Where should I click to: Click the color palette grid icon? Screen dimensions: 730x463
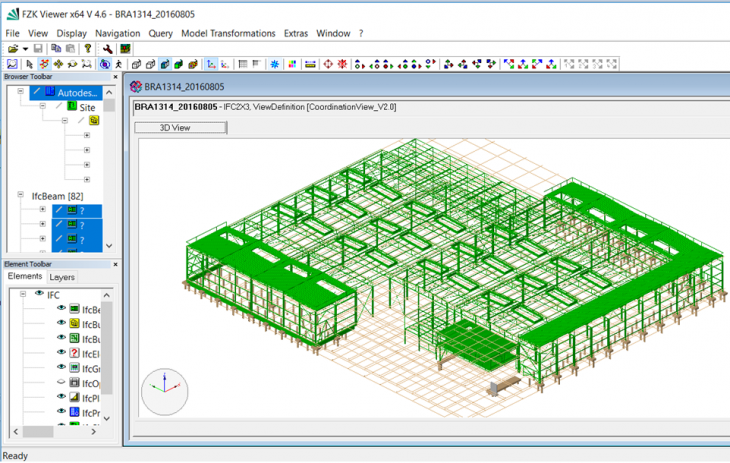(x=292, y=64)
